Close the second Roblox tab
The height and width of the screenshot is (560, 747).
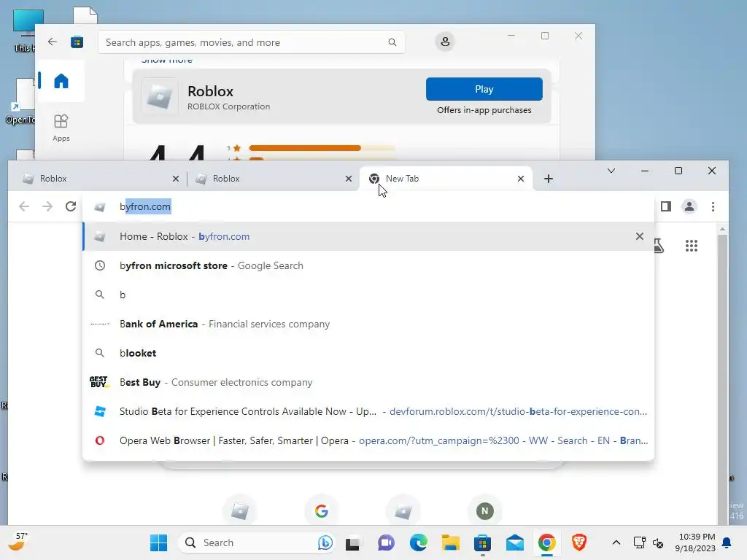pyautogui.click(x=348, y=179)
